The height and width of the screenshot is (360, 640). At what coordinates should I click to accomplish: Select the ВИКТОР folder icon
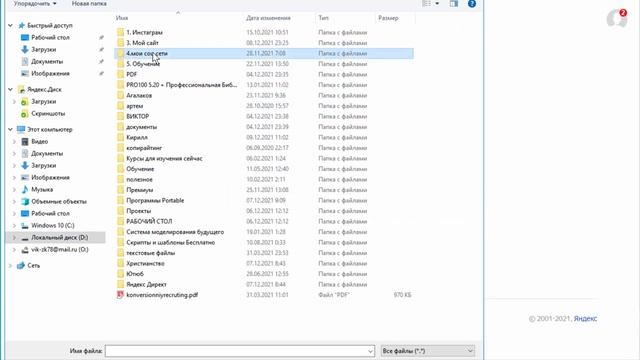click(x=120, y=116)
